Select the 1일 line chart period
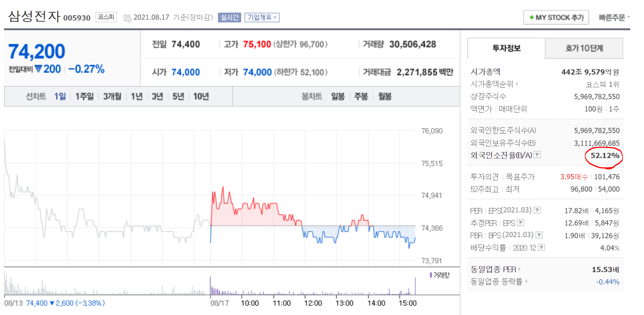Screen dimensions: 644x315 60,97
